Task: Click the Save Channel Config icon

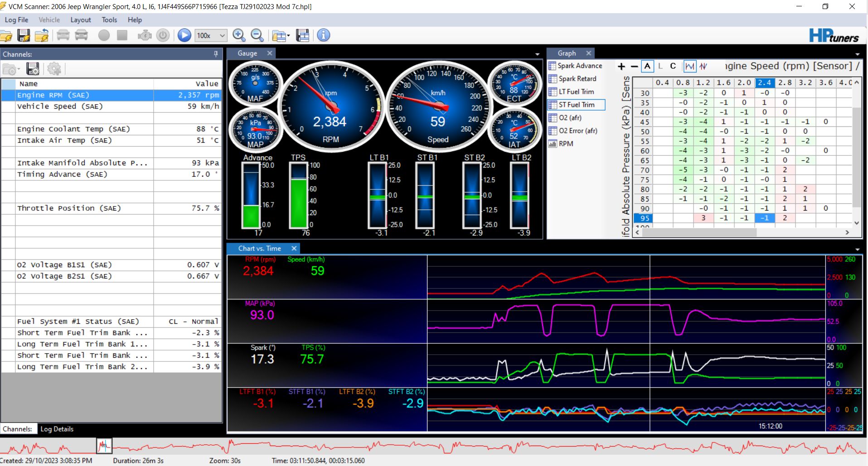Action: click(x=33, y=69)
